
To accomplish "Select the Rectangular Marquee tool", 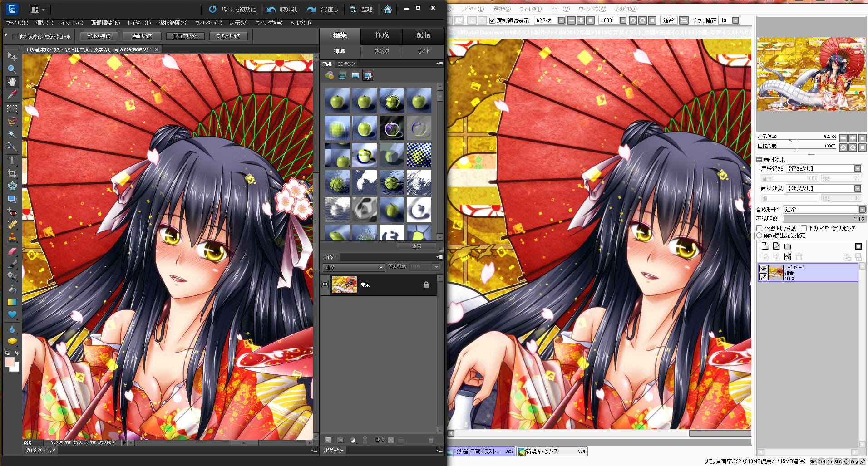I will 12,108.
